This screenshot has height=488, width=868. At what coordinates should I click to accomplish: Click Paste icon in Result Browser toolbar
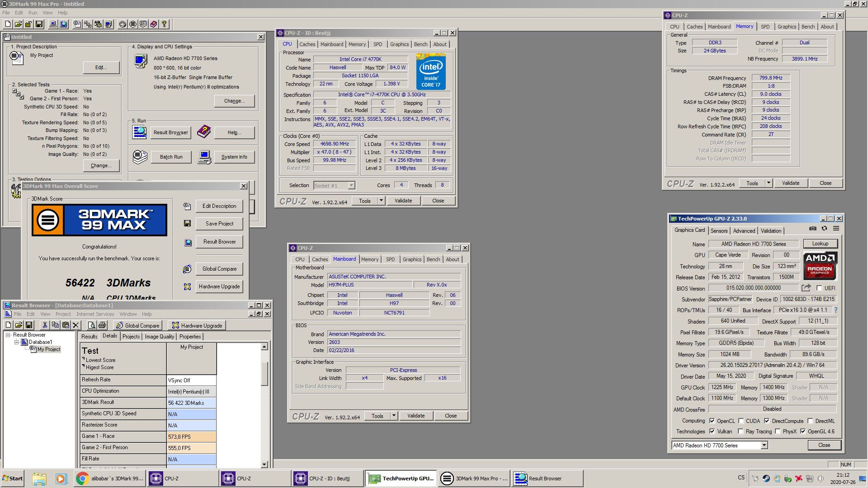(x=66, y=325)
